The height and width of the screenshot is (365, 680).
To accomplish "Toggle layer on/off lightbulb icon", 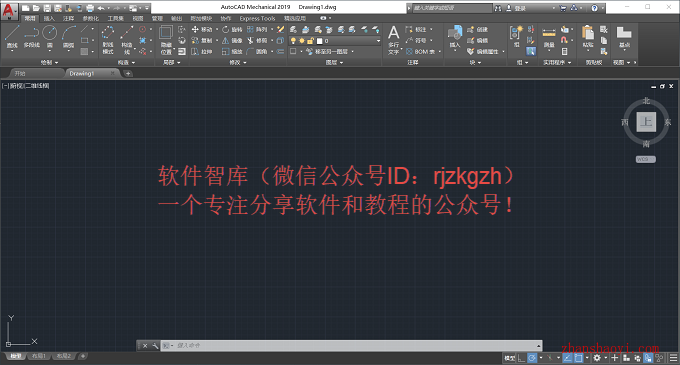I will [293, 41].
